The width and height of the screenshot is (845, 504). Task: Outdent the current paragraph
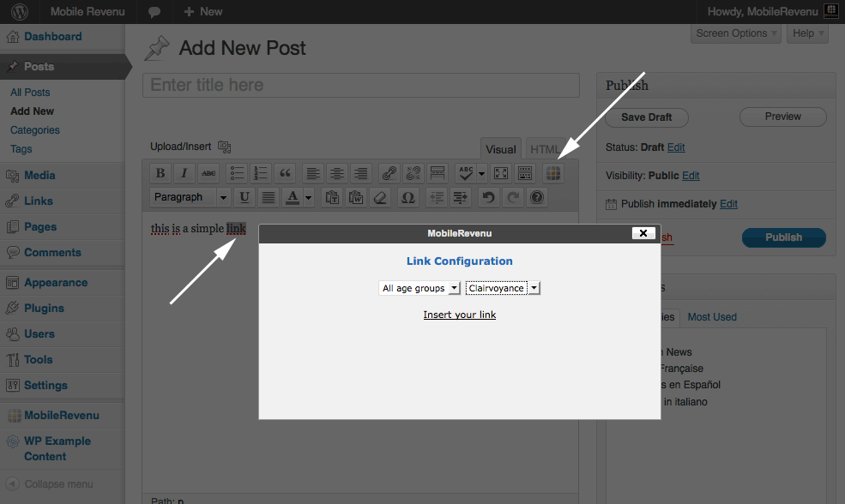437,198
